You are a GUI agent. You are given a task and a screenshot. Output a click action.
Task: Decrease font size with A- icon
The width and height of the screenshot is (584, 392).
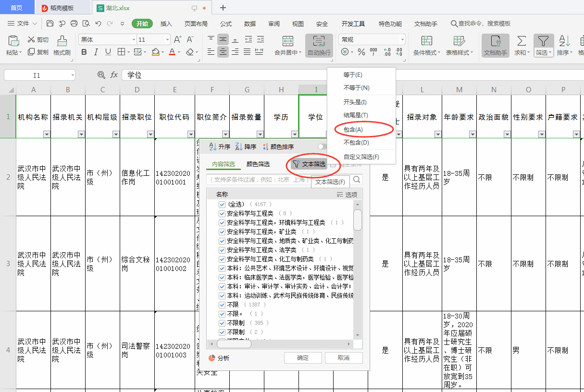tap(190, 39)
